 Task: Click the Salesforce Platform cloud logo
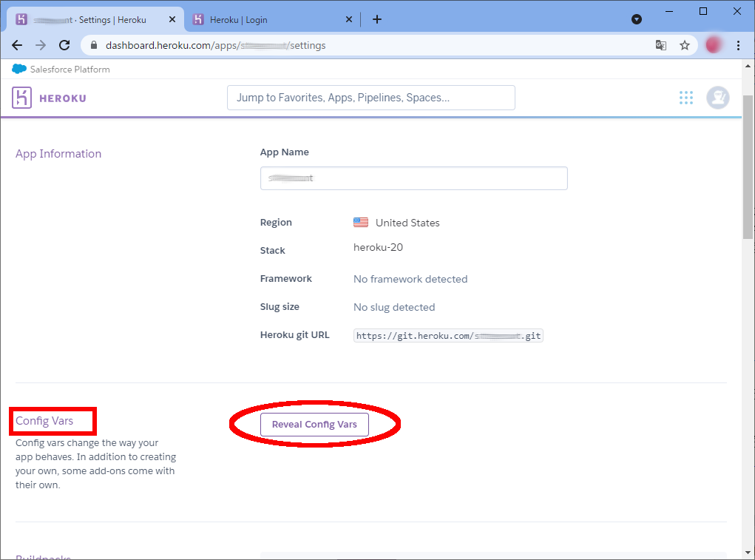coord(19,69)
